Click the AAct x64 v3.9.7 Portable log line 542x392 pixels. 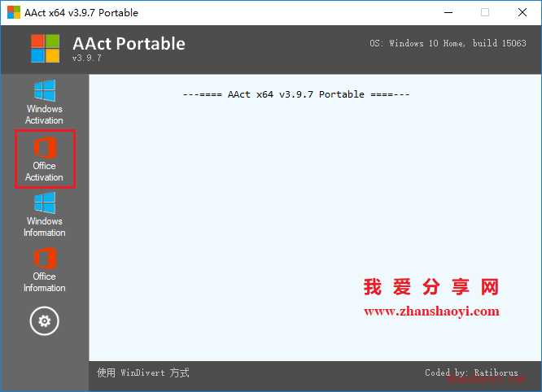coord(296,94)
